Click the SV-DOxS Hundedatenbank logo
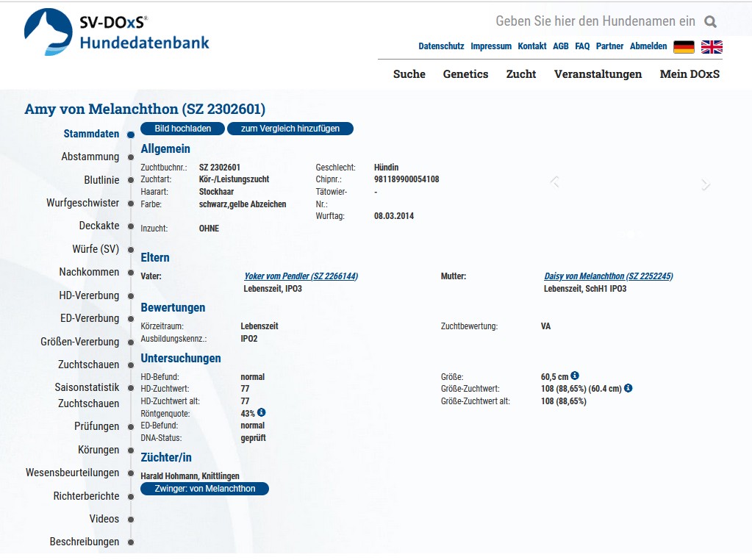 [117, 32]
